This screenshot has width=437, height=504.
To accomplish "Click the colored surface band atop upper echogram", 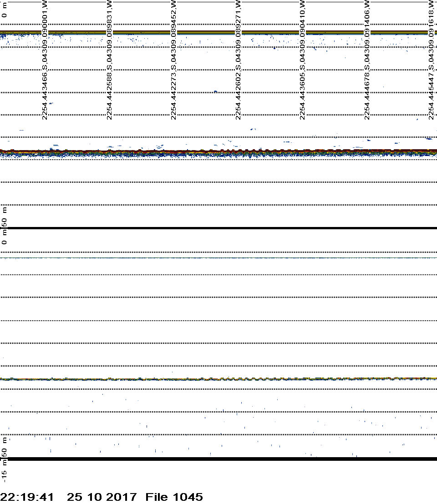I will click(x=218, y=33).
